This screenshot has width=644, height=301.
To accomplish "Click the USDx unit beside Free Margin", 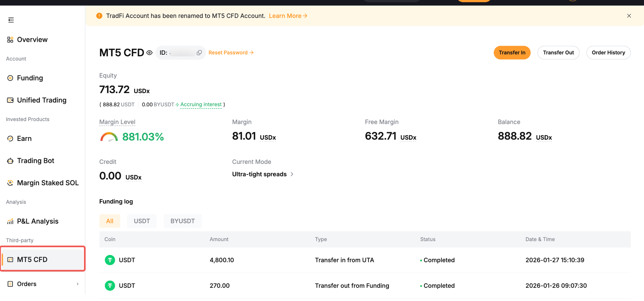I will point(408,137).
